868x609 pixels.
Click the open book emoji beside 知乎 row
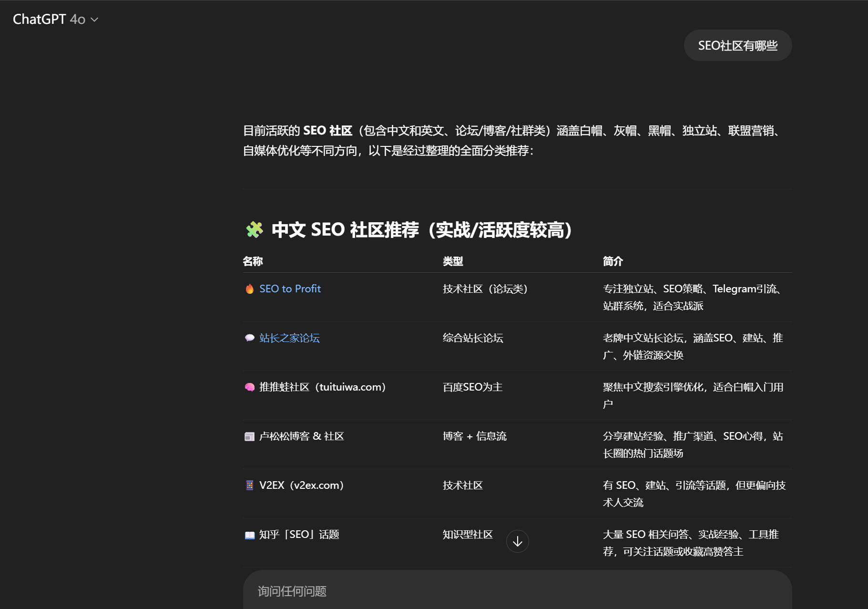tap(249, 535)
